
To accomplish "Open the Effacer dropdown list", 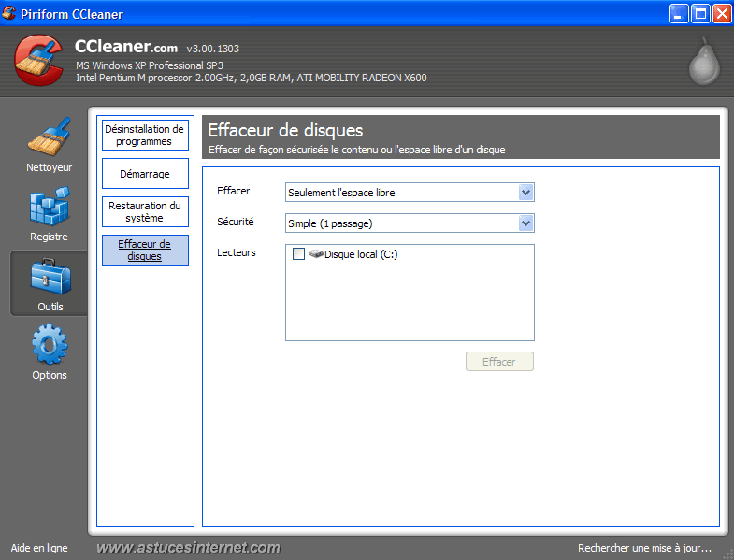I will (x=526, y=192).
